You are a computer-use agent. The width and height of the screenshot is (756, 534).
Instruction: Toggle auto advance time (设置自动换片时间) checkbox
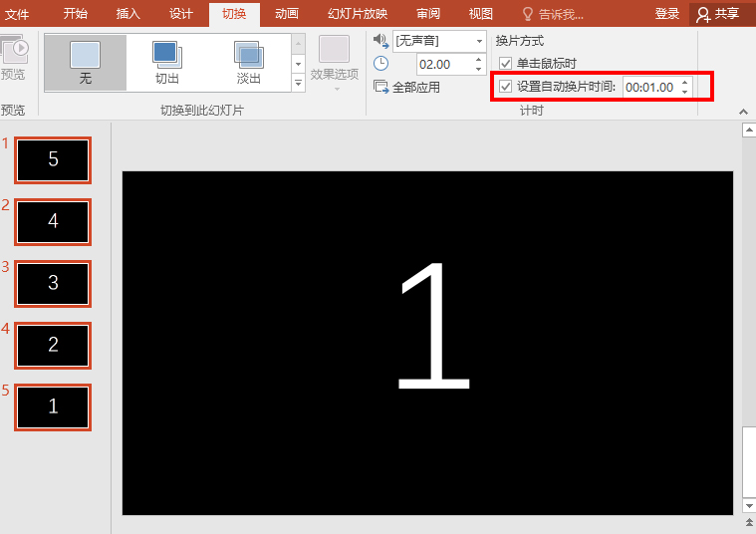click(x=505, y=87)
